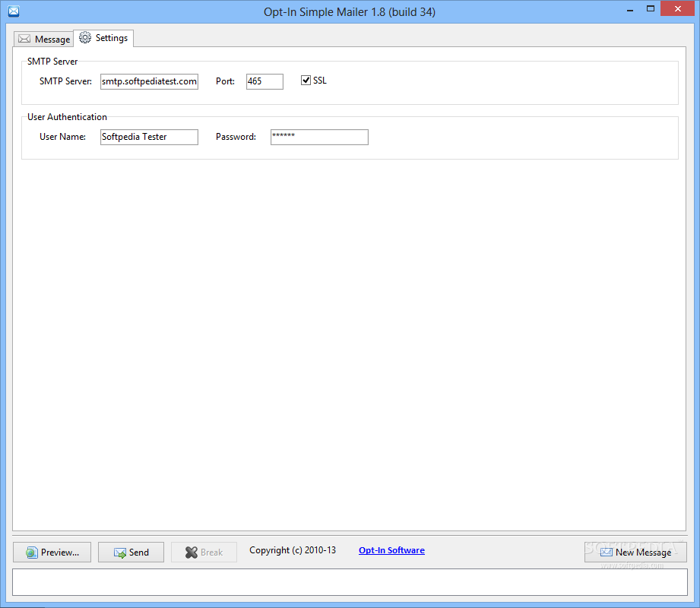The image size is (700, 608).
Task: Click into the Password field
Action: [x=319, y=137]
